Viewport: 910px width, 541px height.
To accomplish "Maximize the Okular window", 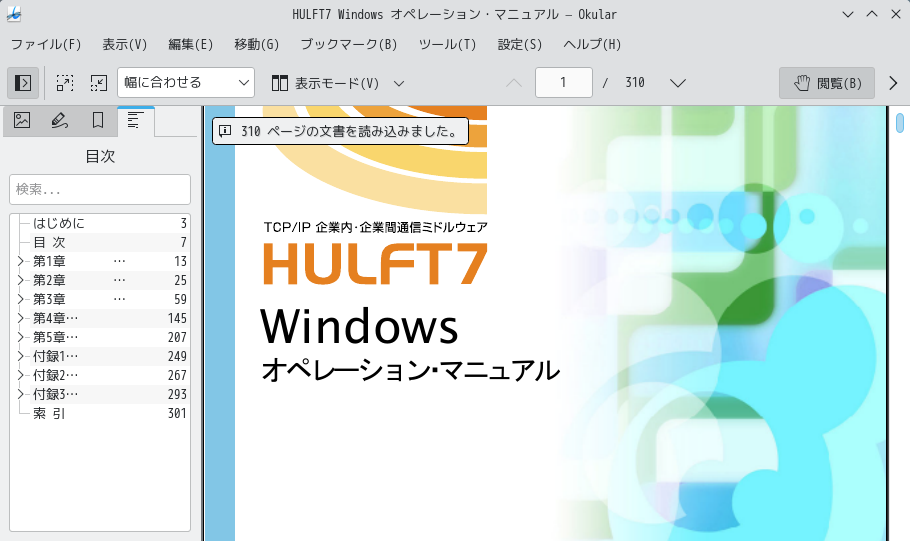I will click(x=872, y=15).
